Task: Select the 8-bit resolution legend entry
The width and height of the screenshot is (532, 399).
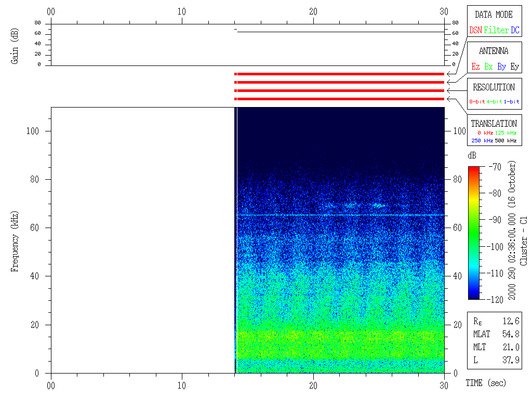Action: coord(477,102)
